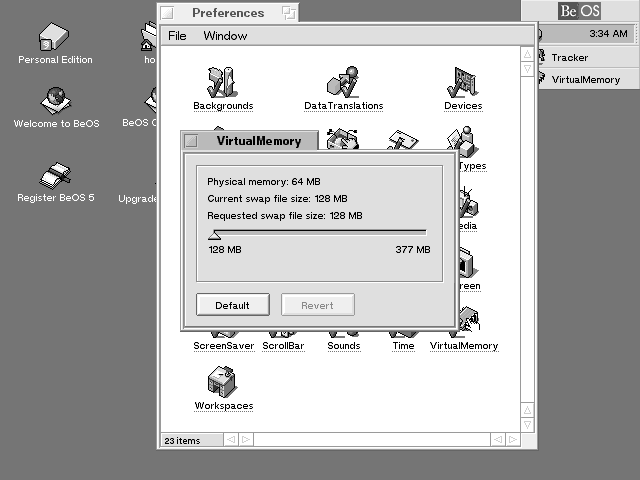Click the Be OS logo menu in Deskbar

click(579, 11)
